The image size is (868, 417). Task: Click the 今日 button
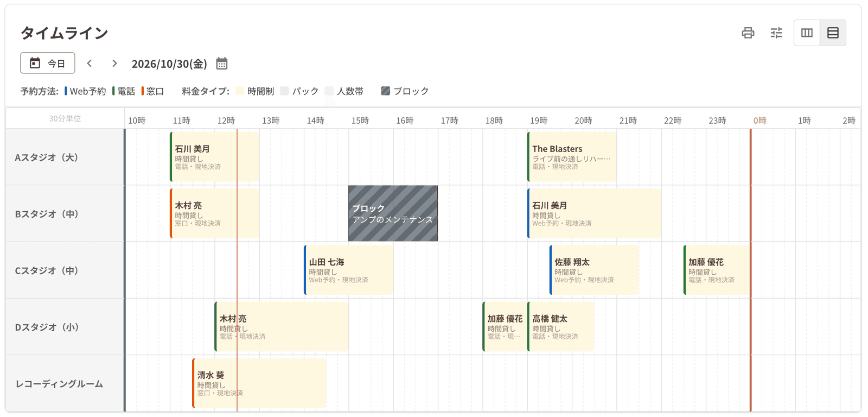point(48,63)
